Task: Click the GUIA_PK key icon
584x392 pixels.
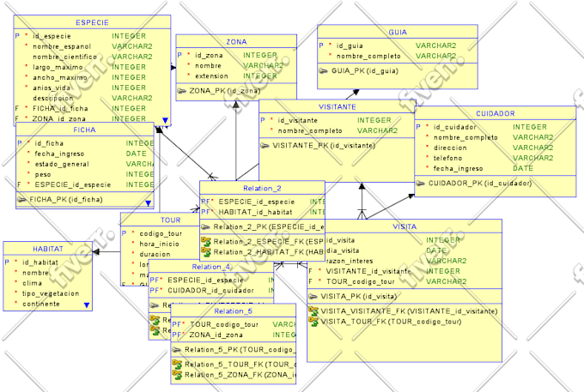Action: [323, 70]
